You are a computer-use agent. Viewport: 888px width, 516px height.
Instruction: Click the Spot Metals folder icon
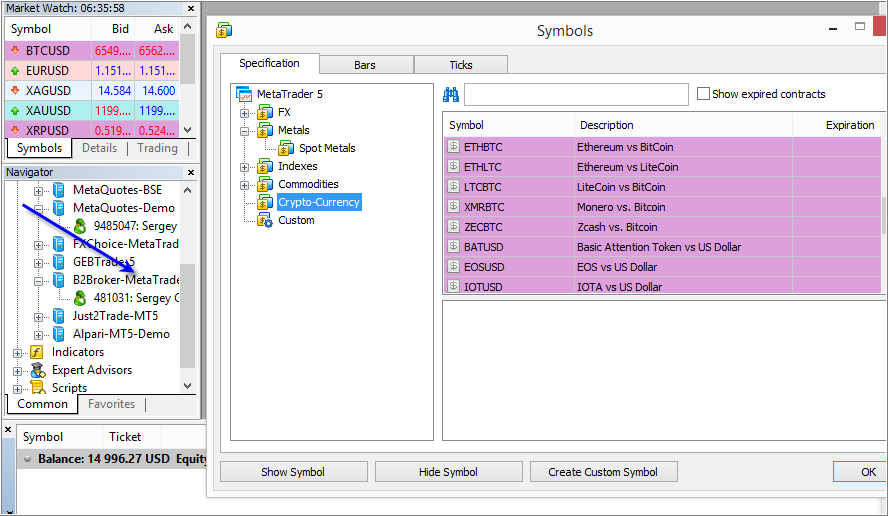[x=286, y=148]
